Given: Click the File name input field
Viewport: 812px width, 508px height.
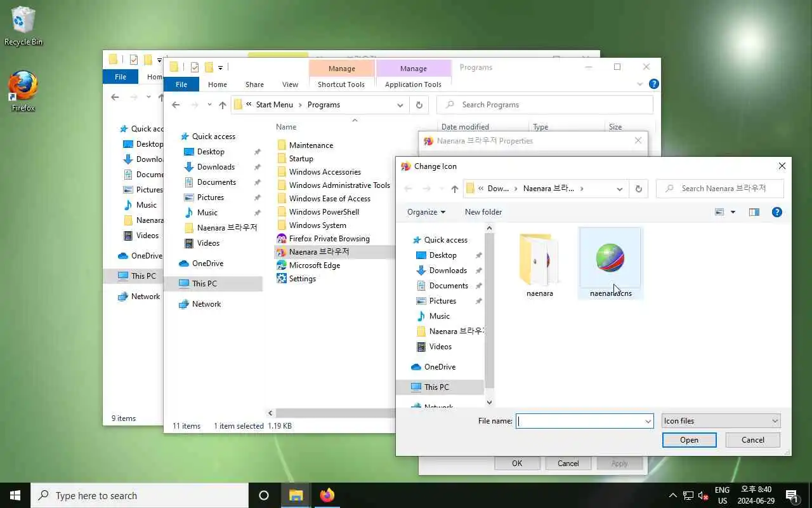Looking at the screenshot, I should pos(580,421).
